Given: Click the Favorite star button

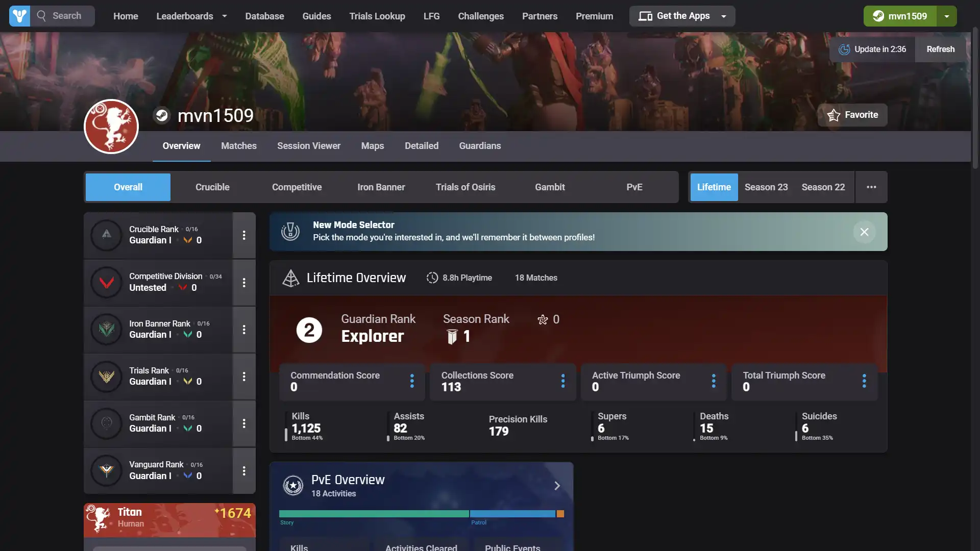Looking at the screenshot, I should click(x=852, y=115).
